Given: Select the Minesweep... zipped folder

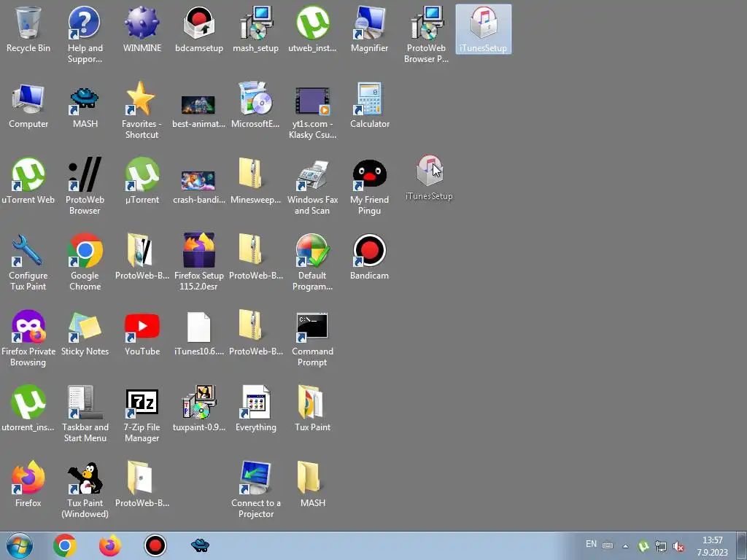Looking at the screenshot, I should [256, 181].
